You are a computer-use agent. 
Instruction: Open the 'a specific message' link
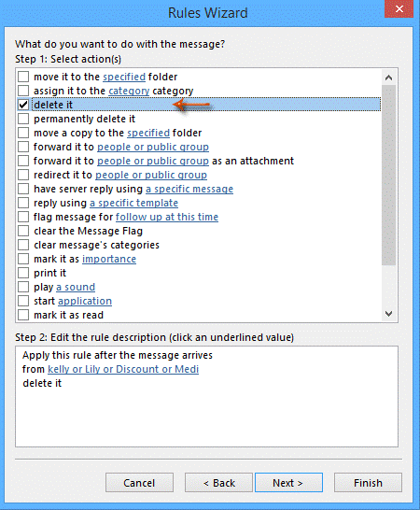pyautogui.click(x=189, y=189)
